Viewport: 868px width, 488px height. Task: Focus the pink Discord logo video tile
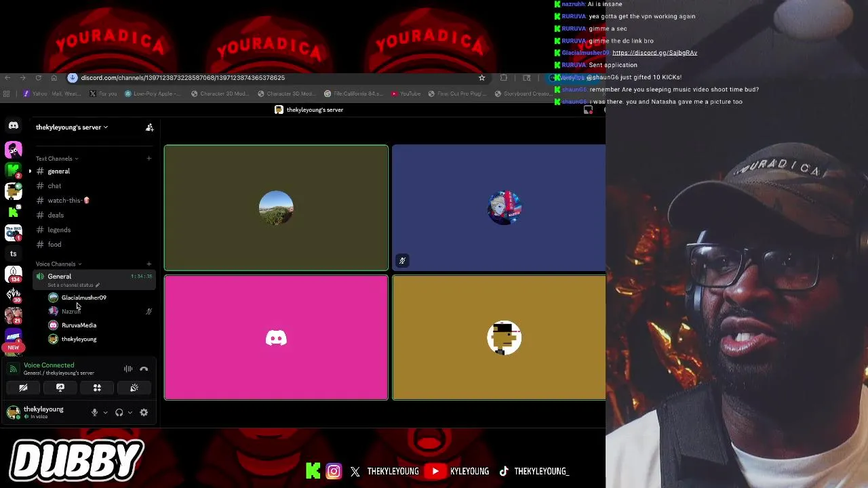[x=276, y=338]
